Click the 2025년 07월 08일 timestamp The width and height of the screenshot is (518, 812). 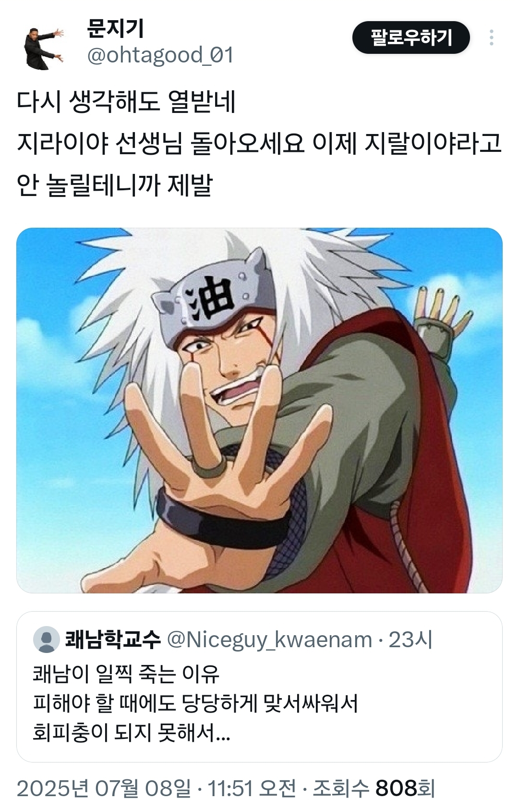(x=104, y=788)
